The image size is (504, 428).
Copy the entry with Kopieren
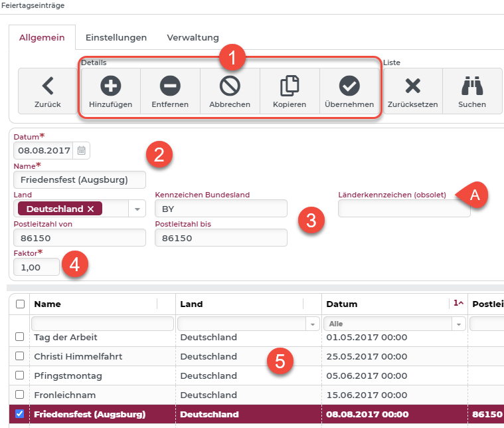tap(290, 91)
